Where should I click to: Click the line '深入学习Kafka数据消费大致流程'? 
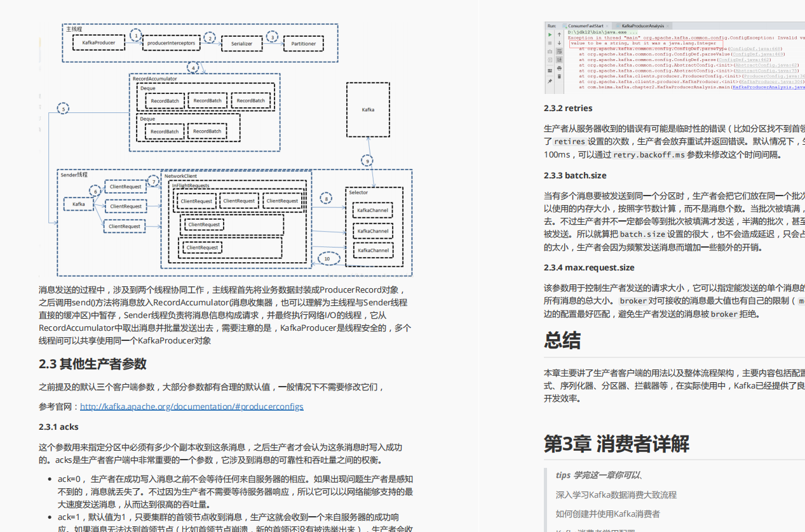[616, 495]
